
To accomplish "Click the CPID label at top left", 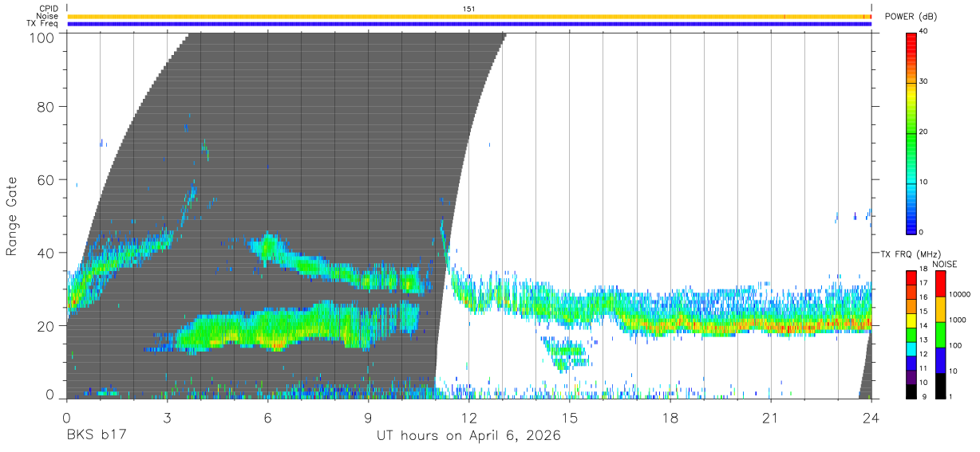I will [x=49, y=9].
